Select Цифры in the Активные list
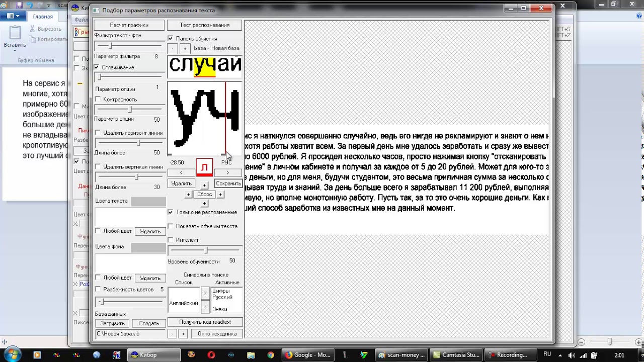This screenshot has width=644, height=362. coord(221,291)
